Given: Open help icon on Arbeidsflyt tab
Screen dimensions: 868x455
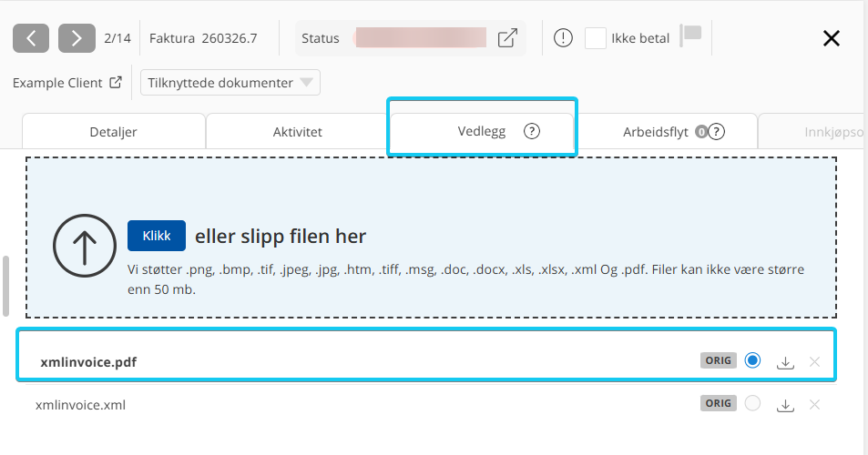Looking at the screenshot, I should click(x=716, y=132).
